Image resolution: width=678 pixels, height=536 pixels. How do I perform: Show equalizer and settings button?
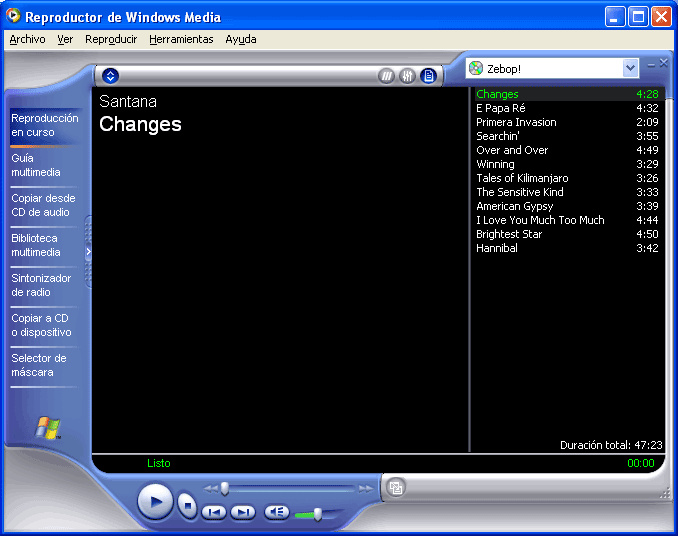click(407, 77)
